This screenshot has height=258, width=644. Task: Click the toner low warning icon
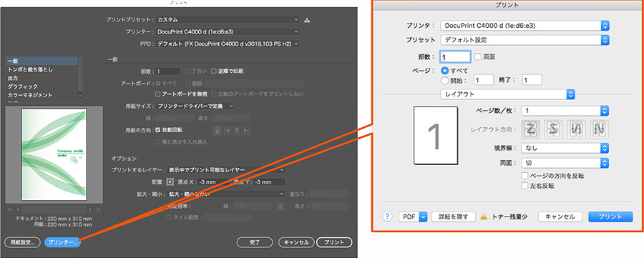click(x=484, y=217)
